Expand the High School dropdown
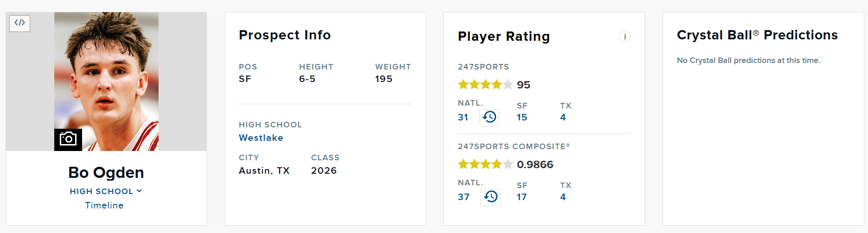 point(106,191)
